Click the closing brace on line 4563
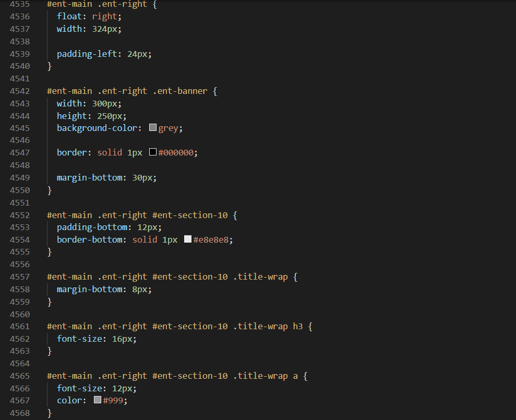The height and width of the screenshot is (420, 516). tap(50, 351)
